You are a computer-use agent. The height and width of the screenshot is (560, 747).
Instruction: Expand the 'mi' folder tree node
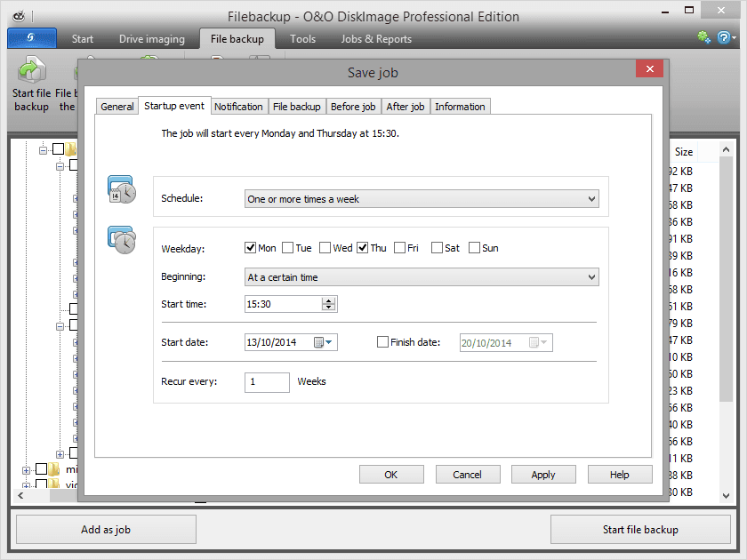(x=26, y=470)
